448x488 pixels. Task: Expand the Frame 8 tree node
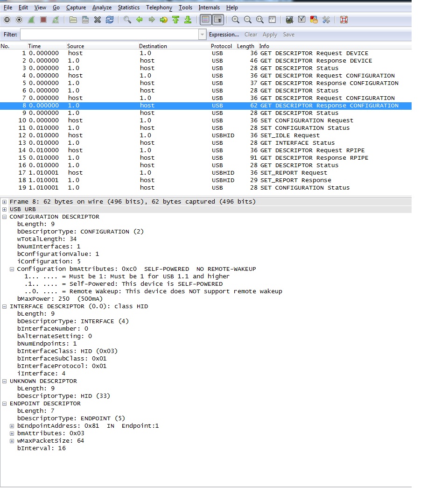click(x=4, y=202)
